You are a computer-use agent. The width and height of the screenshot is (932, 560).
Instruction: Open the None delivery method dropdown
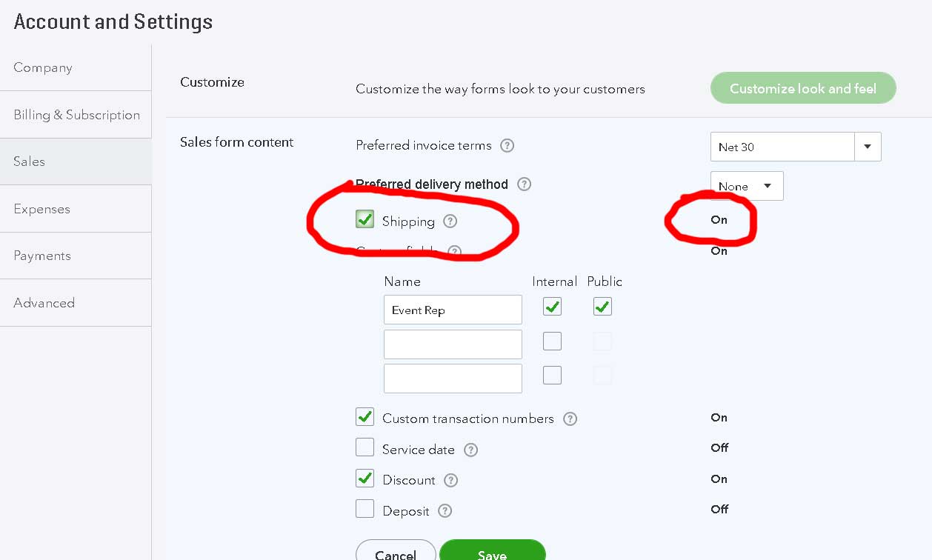coord(746,186)
